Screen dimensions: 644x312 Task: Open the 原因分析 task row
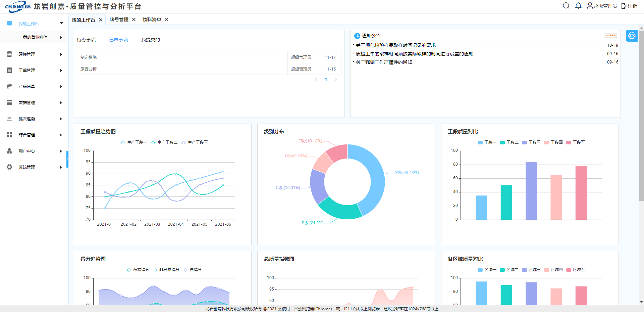pyautogui.click(x=209, y=69)
